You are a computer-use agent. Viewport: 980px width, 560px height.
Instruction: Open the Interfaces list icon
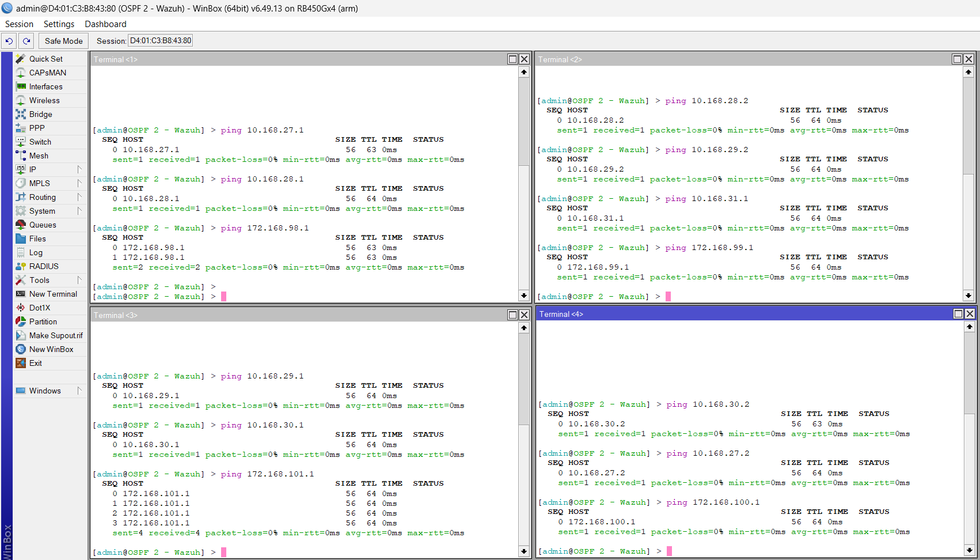(21, 86)
